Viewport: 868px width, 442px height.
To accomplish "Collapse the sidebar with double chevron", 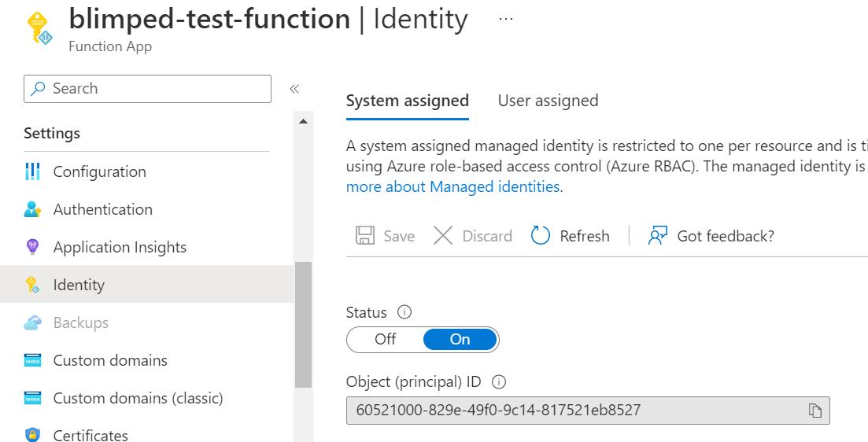I will tap(294, 89).
